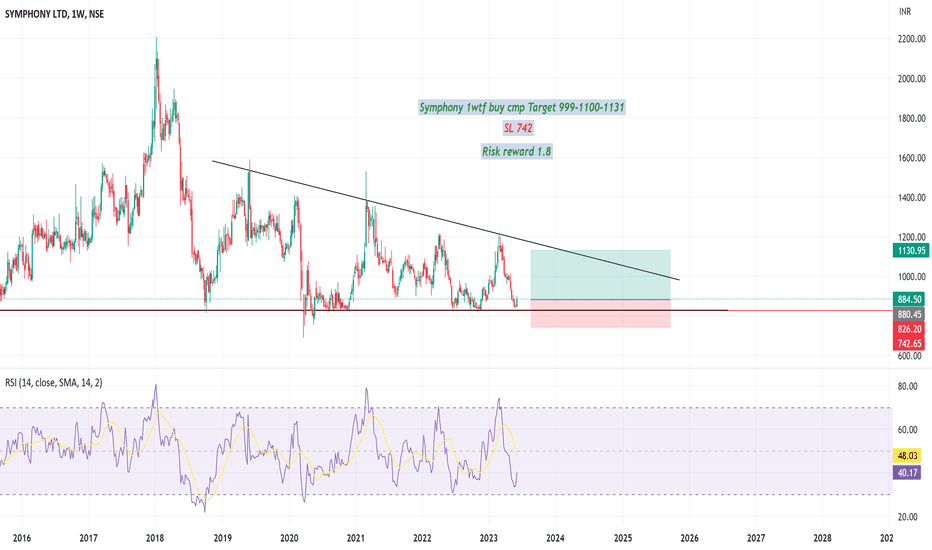Screen dimensions: 932x550
Task: Click the yellow 48.03 RSI average label
Action: click(x=907, y=455)
